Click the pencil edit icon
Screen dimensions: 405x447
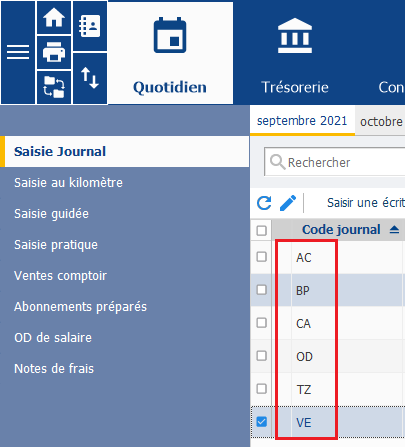[x=288, y=203]
